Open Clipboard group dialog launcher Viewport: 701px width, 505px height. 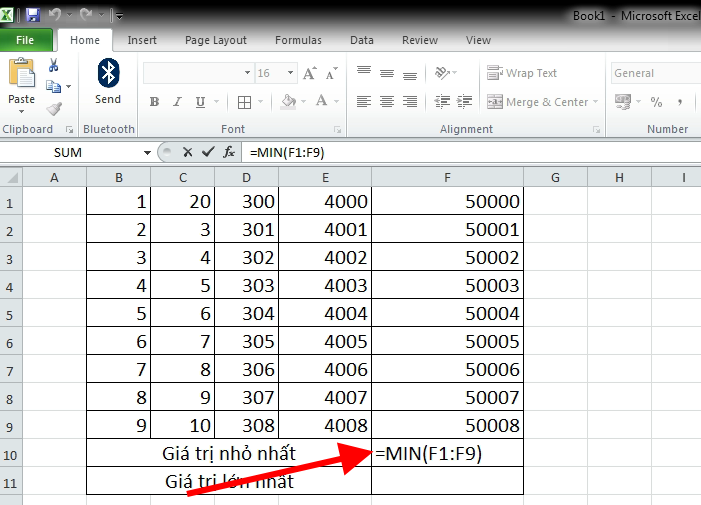click(69, 130)
